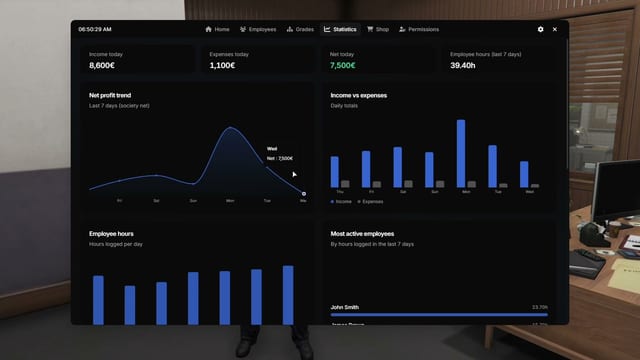Open the Shop tab
This screenshot has width=640, height=360.
pos(378,29)
